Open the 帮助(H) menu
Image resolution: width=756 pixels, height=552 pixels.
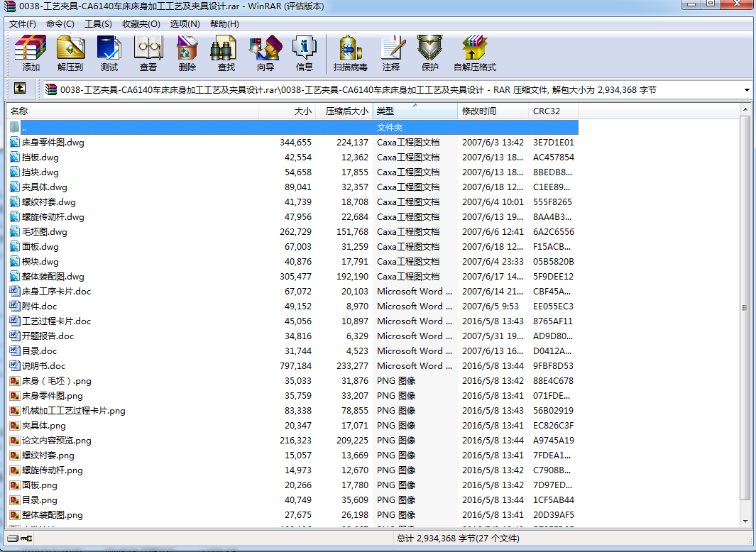coord(225,23)
